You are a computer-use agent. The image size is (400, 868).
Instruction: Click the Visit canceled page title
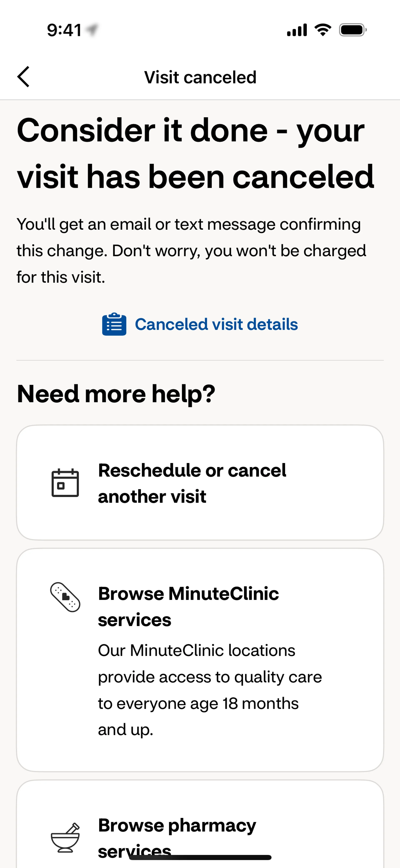click(x=200, y=77)
